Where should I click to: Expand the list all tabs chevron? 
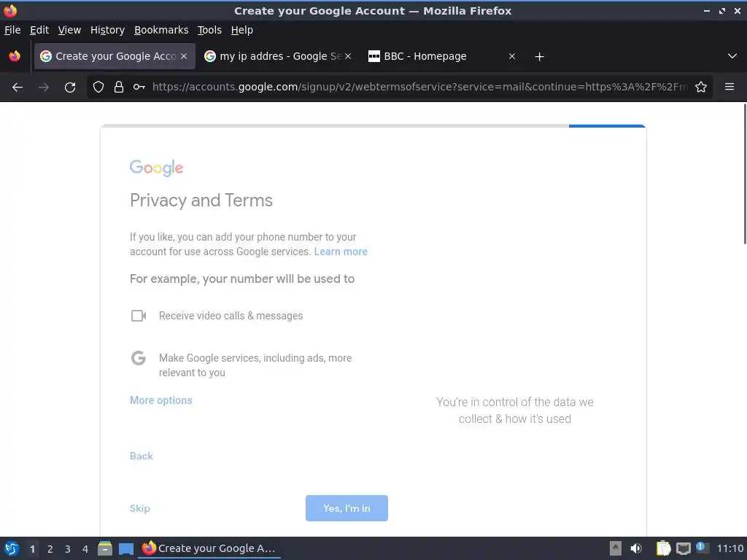click(x=732, y=56)
